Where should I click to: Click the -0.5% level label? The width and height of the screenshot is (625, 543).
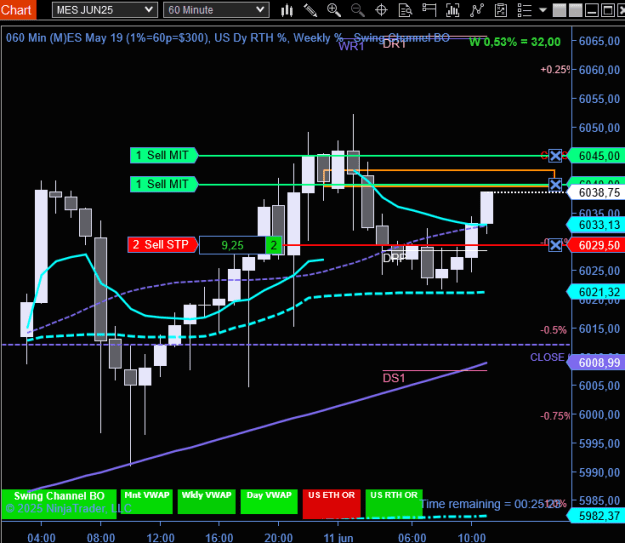click(x=553, y=330)
